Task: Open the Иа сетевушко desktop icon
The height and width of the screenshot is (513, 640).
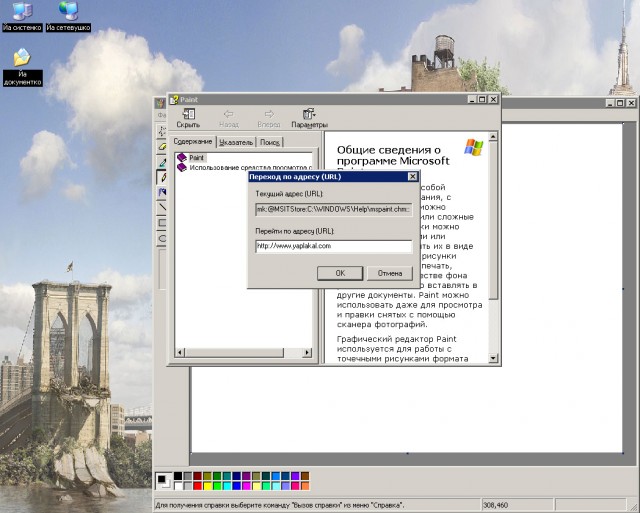Action: click(68, 17)
